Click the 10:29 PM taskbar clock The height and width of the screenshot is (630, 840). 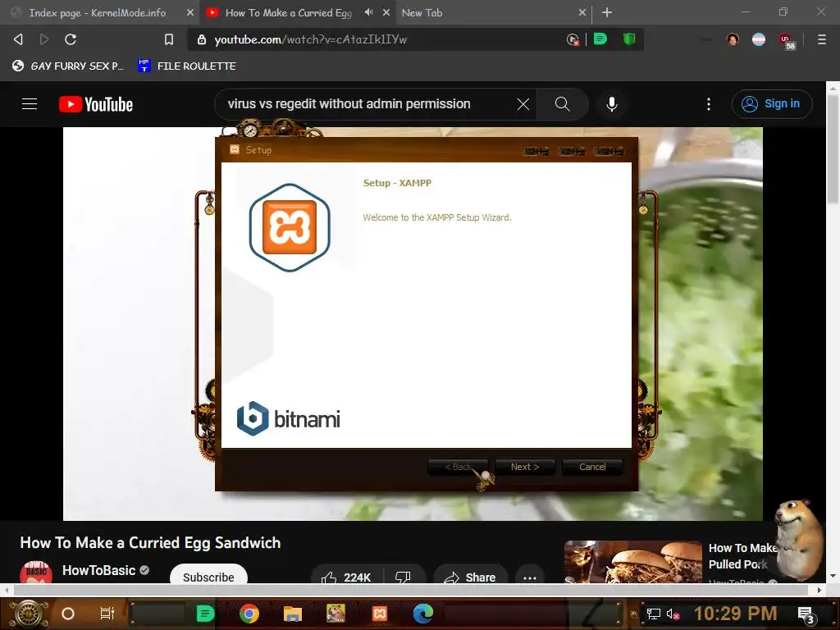coord(735,614)
